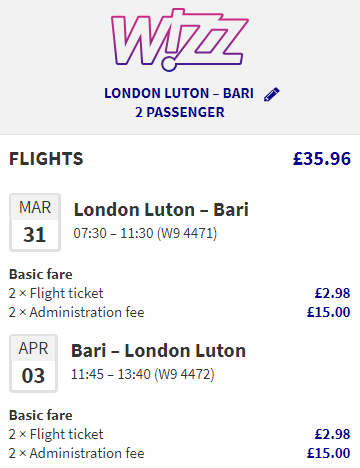Screen dimensions: 360x468
Task: Click the 2 PASSENGER label
Action: point(180,112)
